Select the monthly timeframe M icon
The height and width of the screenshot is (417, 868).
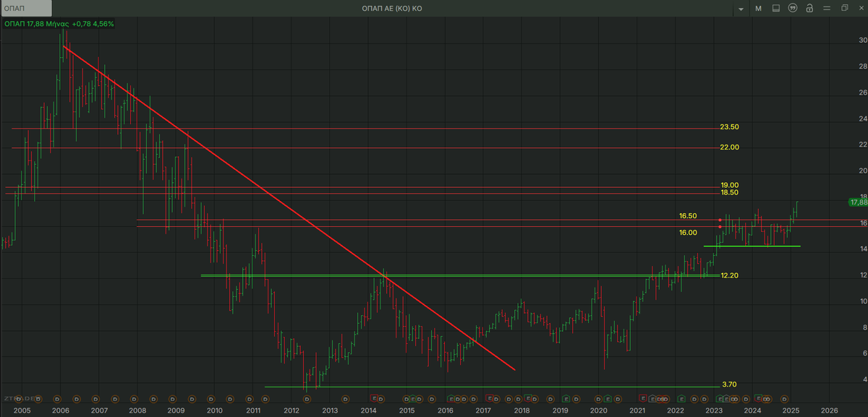pyautogui.click(x=758, y=9)
